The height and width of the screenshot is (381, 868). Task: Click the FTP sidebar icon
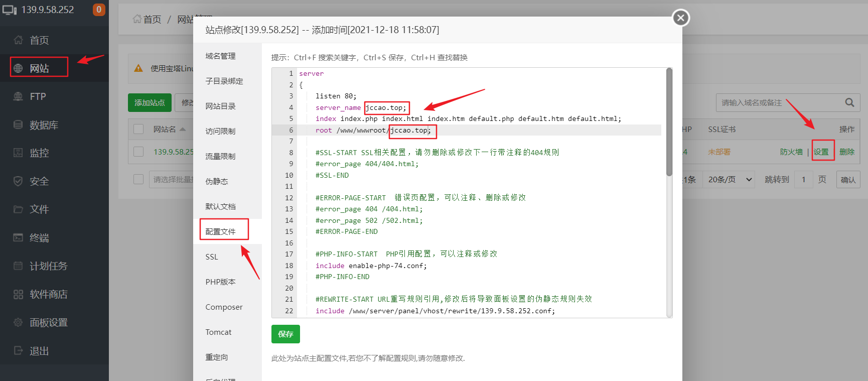pos(18,96)
